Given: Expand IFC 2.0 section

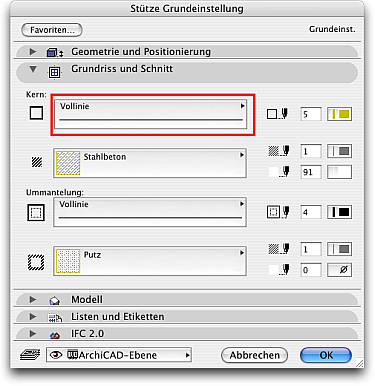Looking at the screenshot, I should click(x=33, y=333).
